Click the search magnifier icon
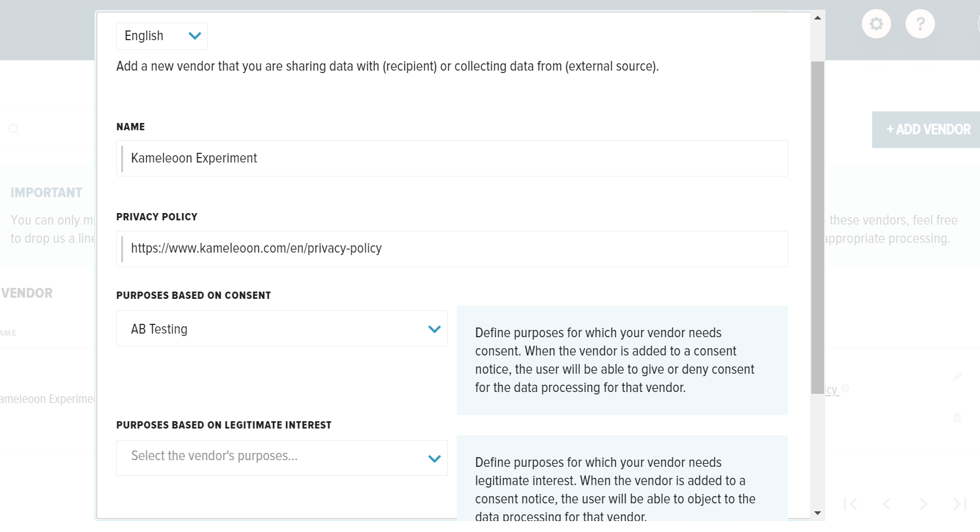The width and height of the screenshot is (980, 532). [14, 130]
